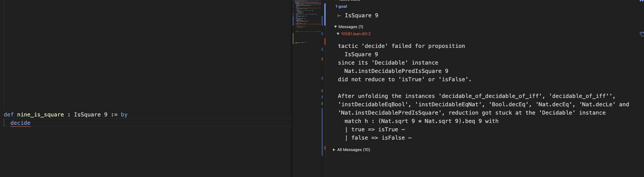644x177 pixels.
Task: Click the red error marker in overview ruler
Action: point(325,41)
